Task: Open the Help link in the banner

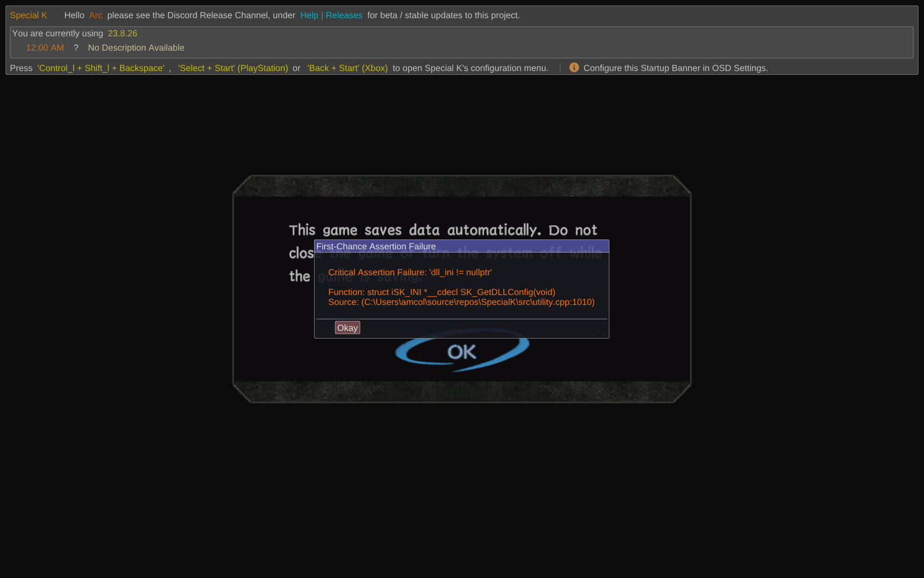Action: [309, 15]
